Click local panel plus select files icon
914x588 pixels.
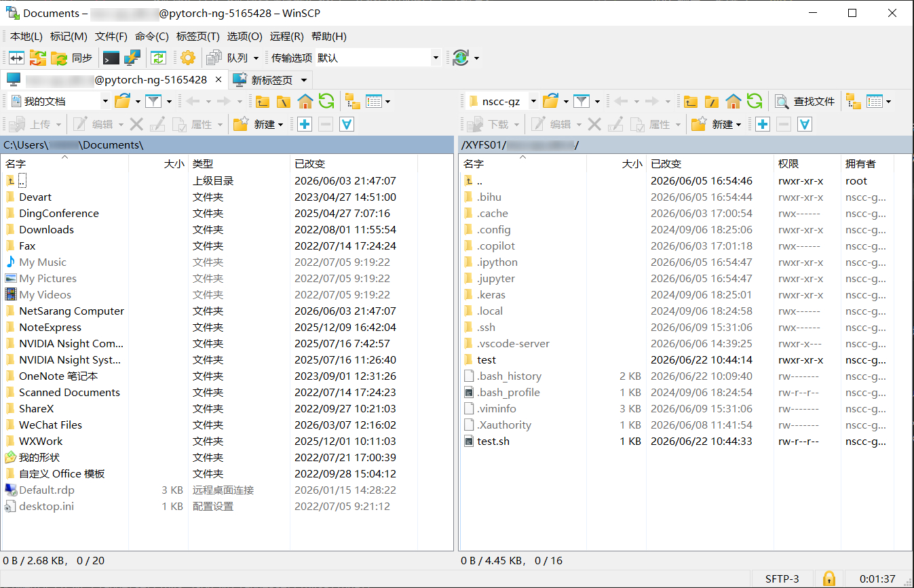tap(305, 124)
